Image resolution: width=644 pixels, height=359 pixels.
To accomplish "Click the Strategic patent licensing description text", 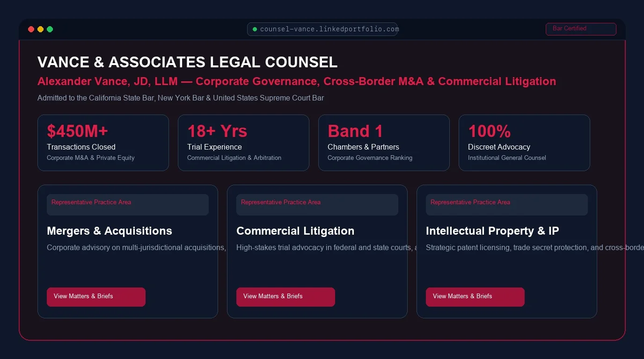I will point(535,248).
